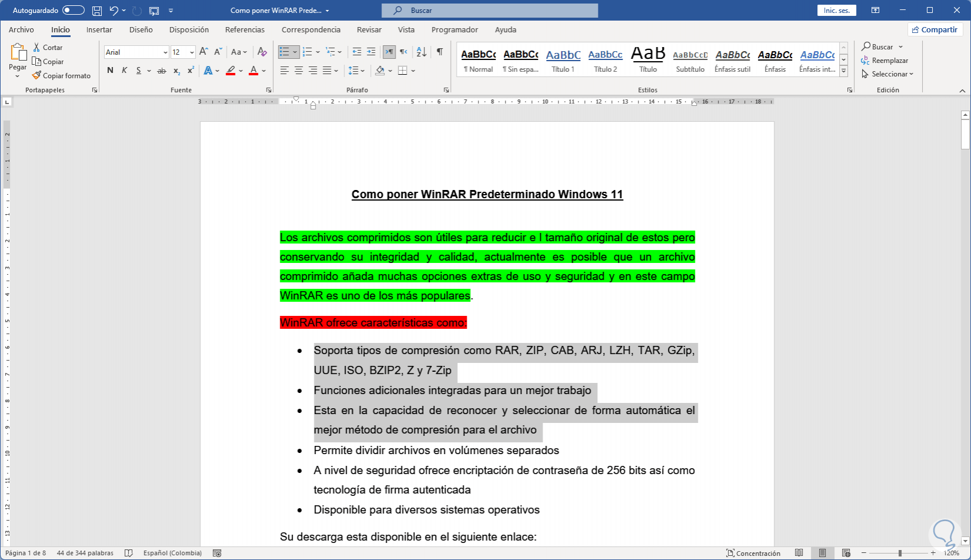This screenshot has width=971, height=560.
Task: Decrease the paragraph indent
Action: pos(357,52)
